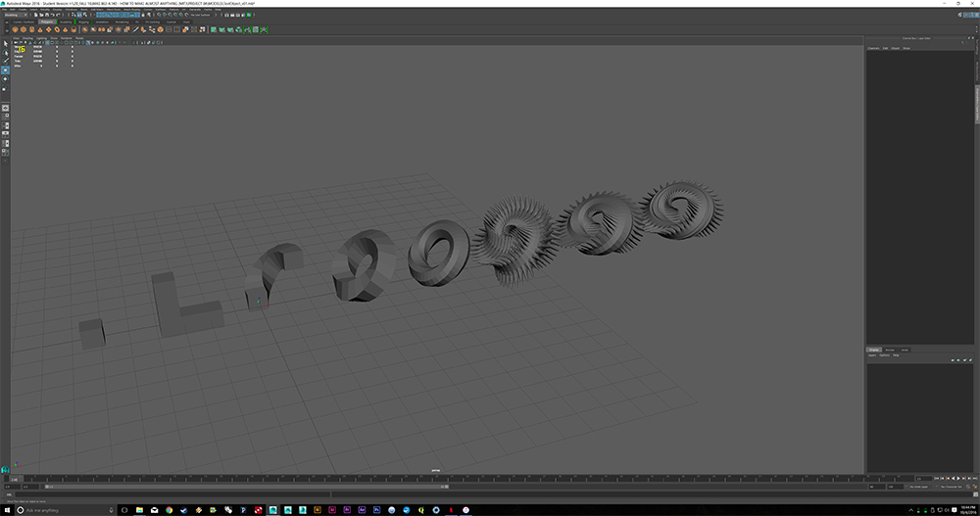The height and width of the screenshot is (516, 980).
Task: Click the knife-shaped Multi-Cut shelf icon
Action: pos(135,29)
